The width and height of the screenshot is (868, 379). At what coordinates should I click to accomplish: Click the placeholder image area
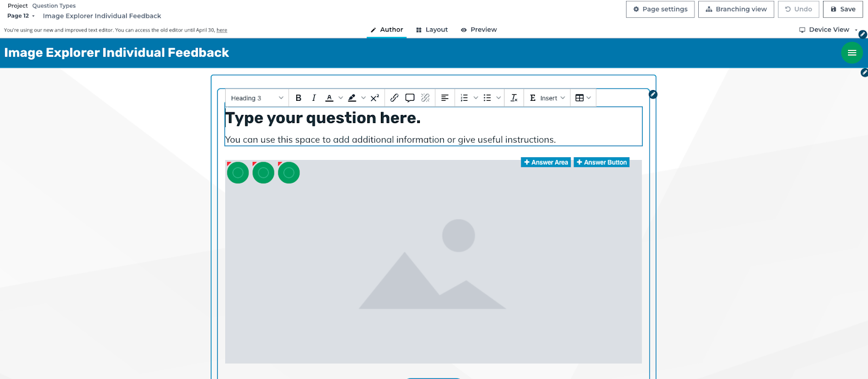pos(433,262)
